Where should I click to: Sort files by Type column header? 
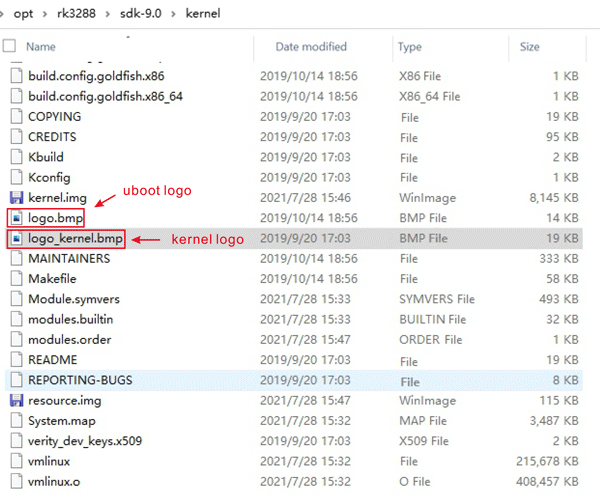point(409,46)
